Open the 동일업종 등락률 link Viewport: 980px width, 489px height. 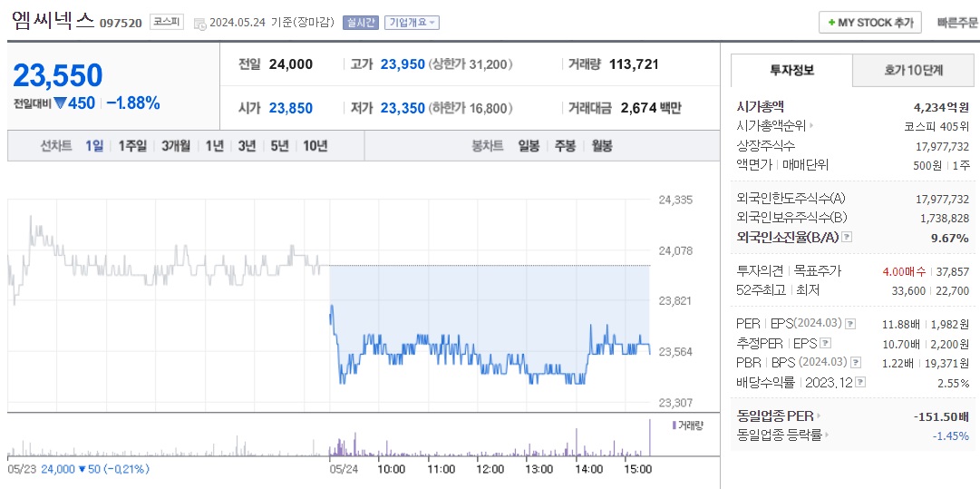[780, 435]
